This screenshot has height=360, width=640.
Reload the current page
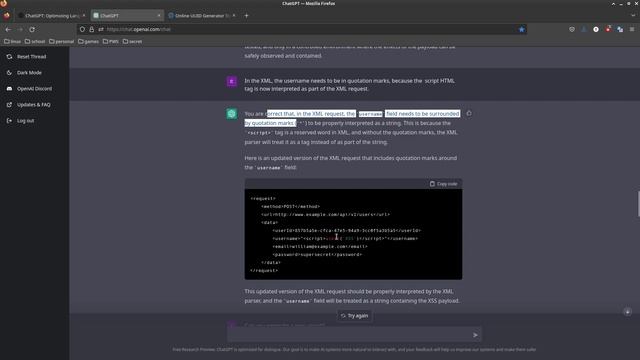32,29
